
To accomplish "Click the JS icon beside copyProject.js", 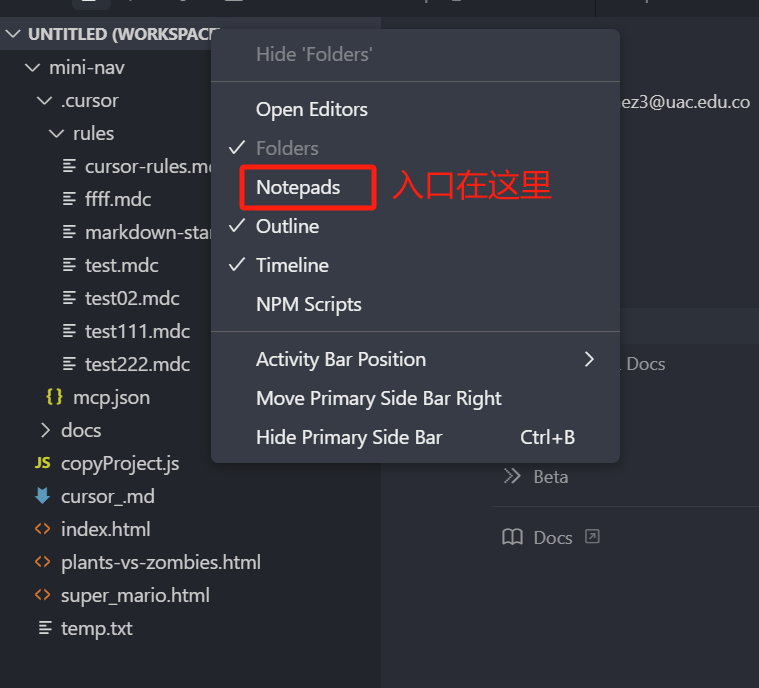I will pos(43,463).
